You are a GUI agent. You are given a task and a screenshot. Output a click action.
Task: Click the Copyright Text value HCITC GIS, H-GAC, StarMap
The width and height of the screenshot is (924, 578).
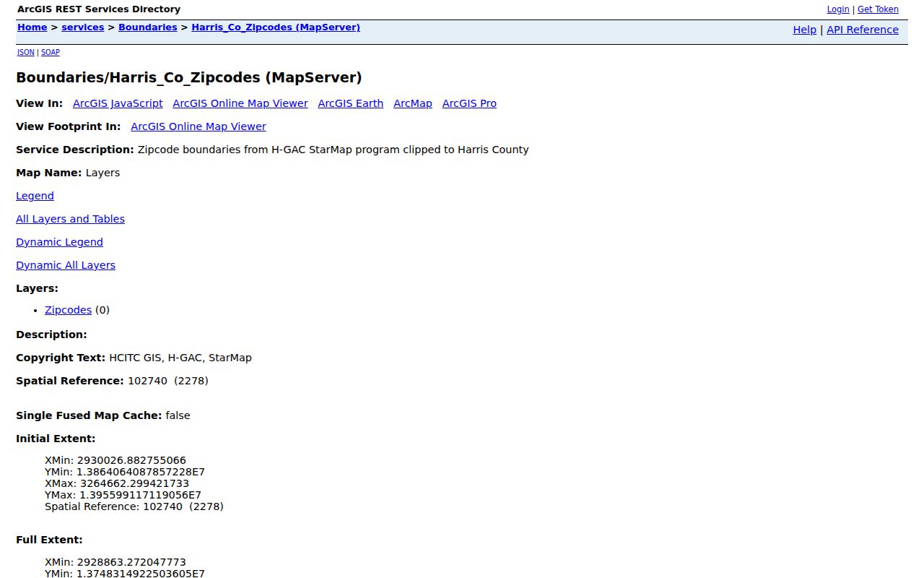(x=180, y=358)
